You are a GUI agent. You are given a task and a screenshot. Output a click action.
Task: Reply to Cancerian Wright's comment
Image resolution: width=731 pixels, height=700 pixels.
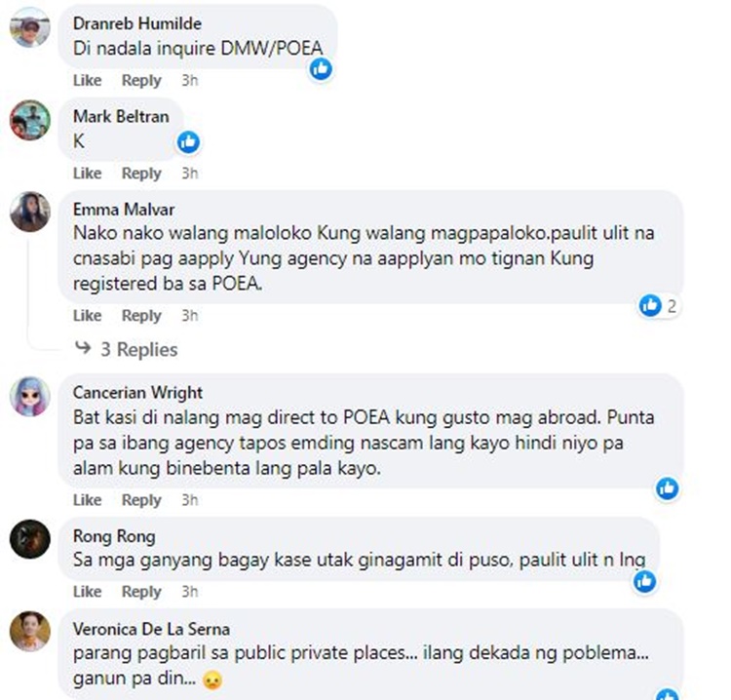tap(141, 500)
